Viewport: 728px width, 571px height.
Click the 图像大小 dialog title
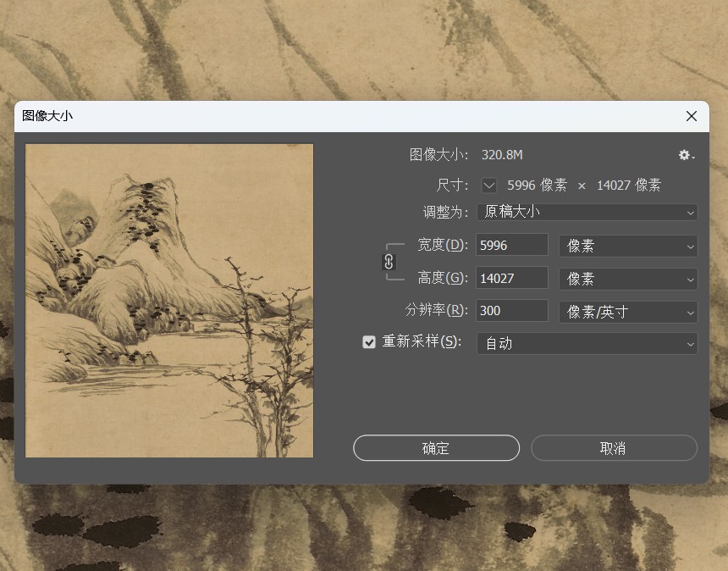click(x=47, y=116)
